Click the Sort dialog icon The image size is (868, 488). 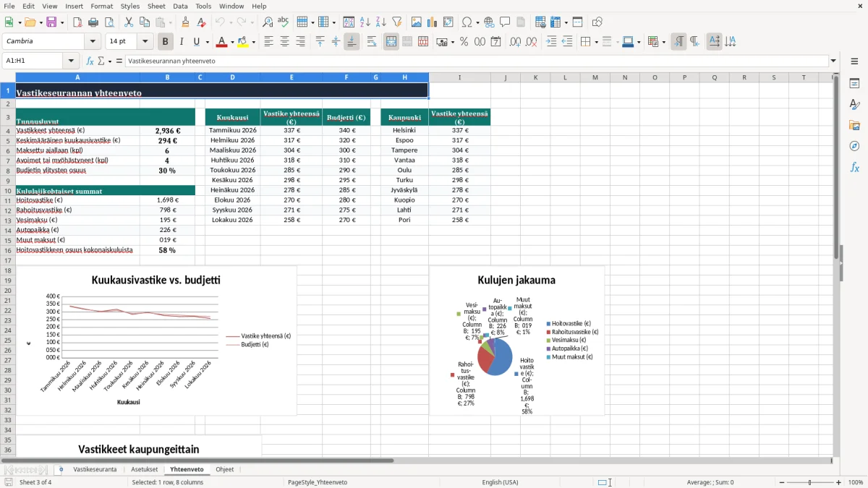point(349,22)
